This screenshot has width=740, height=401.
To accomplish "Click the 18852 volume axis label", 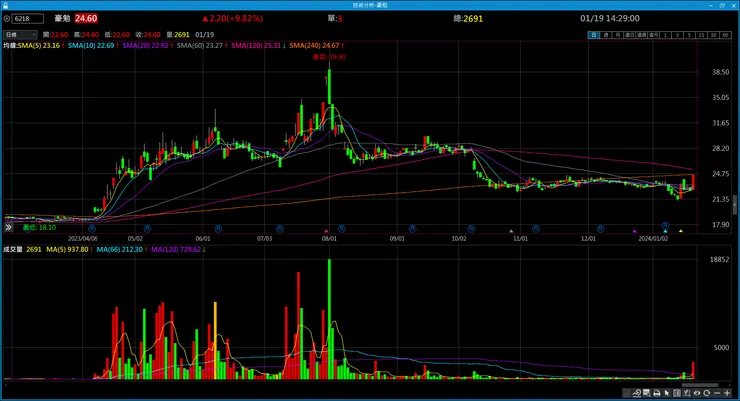I will click(x=720, y=259).
